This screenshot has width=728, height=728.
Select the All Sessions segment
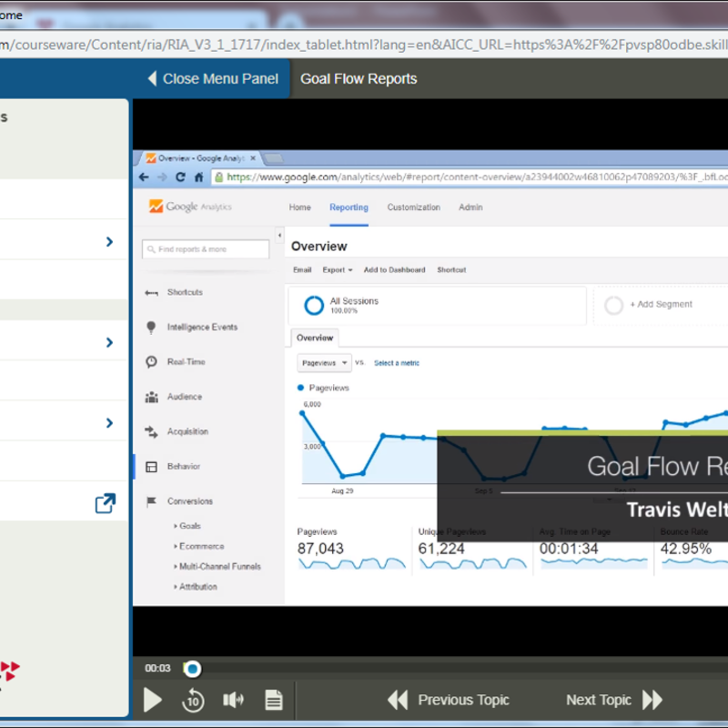(437, 305)
